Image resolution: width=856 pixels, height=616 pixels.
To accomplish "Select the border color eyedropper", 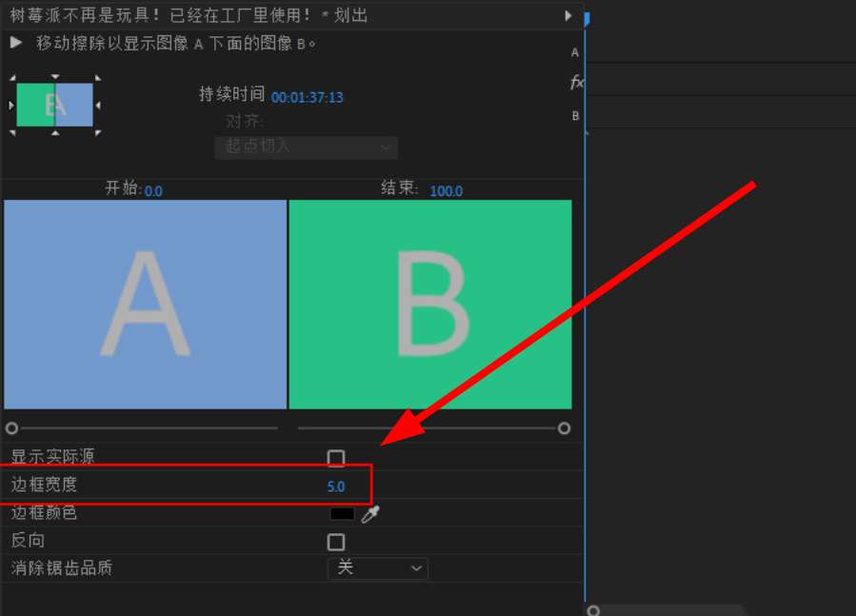I will click(x=370, y=513).
